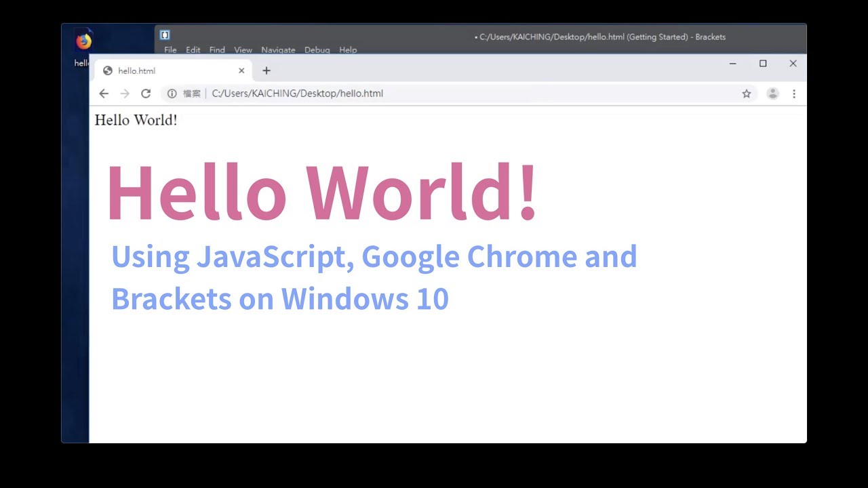Open the Find menu in Brackets
The image size is (868, 488).
click(x=217, y=49)
